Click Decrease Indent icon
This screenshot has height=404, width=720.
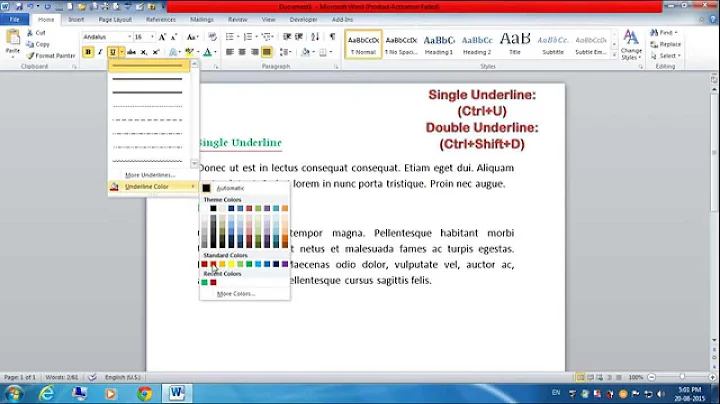287,37
